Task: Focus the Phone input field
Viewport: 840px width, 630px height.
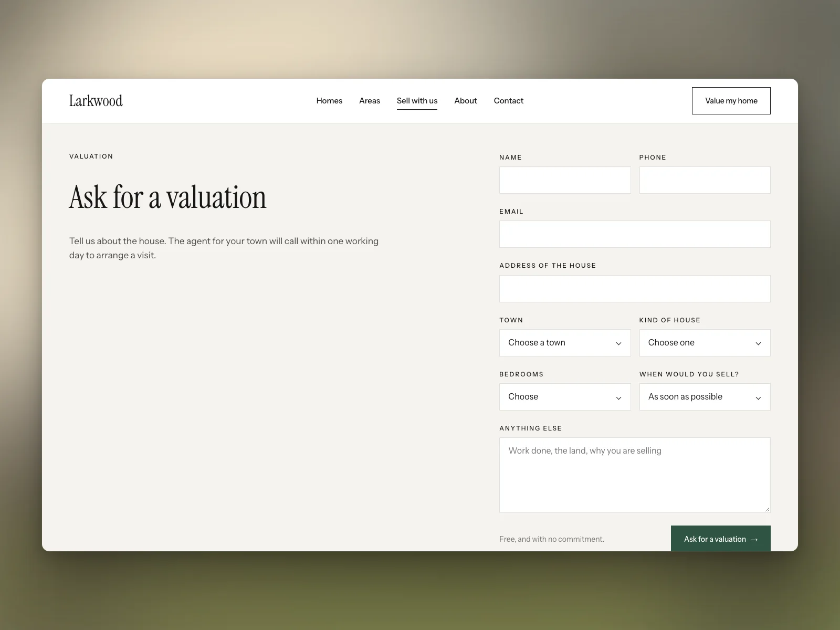Action: pyautogui.click(x=705, y=180)
